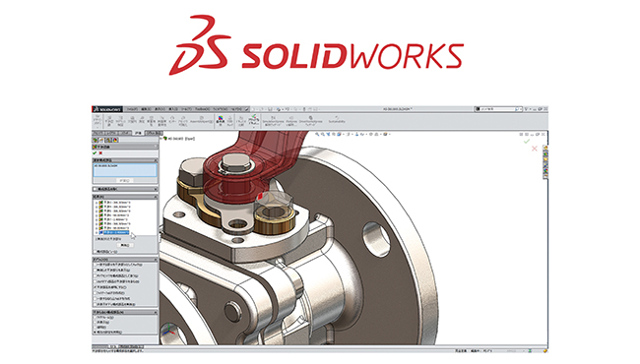Open the Sustainability tool in the ribbon
This screenshot has height=364, width=640.
[x=337, y=119]
